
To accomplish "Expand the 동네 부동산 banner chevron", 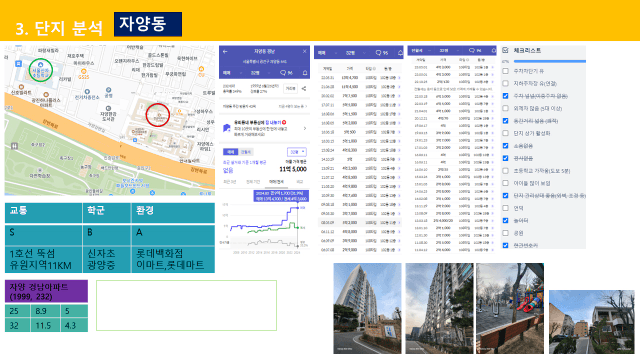I will (305, 128).
